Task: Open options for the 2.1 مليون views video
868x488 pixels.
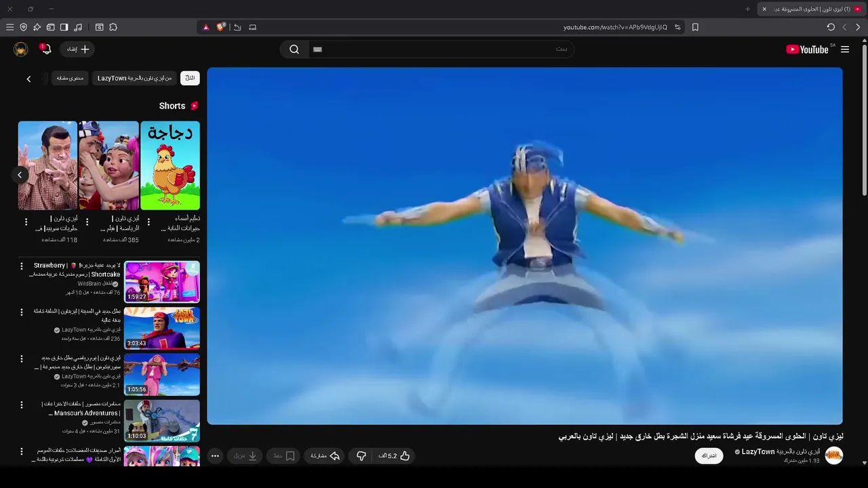Action: coord(21,359)
